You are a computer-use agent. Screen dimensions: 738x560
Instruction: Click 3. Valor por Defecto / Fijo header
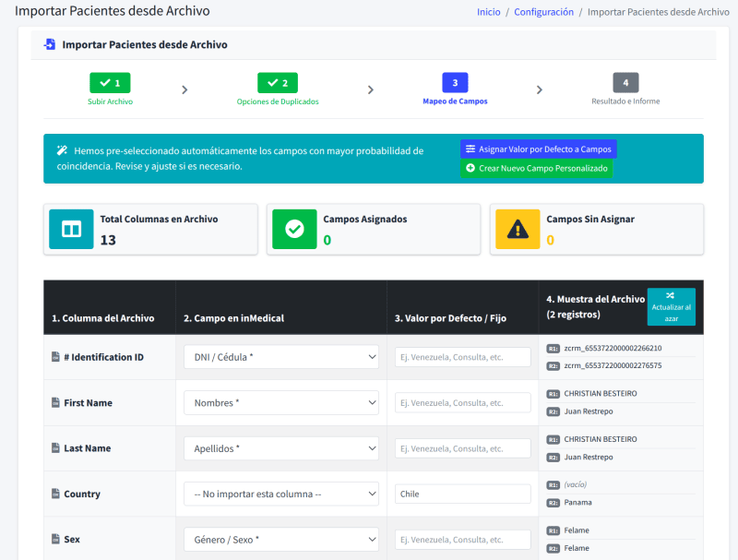[450, 318]
